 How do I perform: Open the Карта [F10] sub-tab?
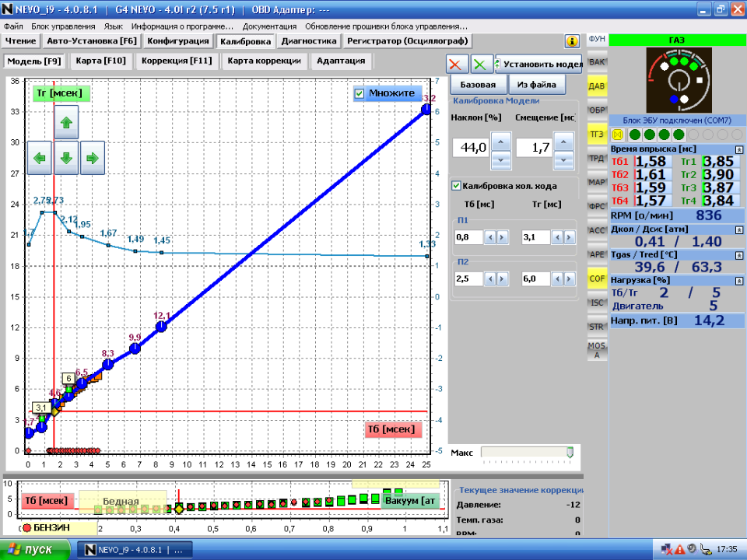pyautogui.click(x=102, y=61)
